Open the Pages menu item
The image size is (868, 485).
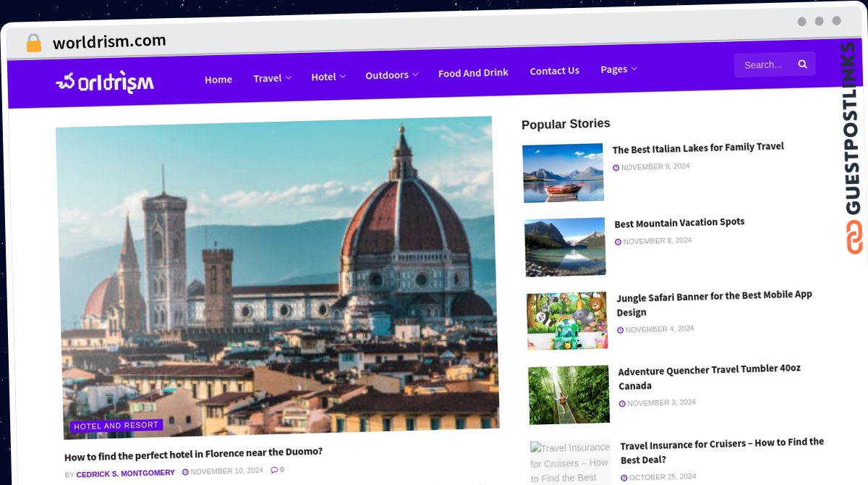tap(614, 69)
